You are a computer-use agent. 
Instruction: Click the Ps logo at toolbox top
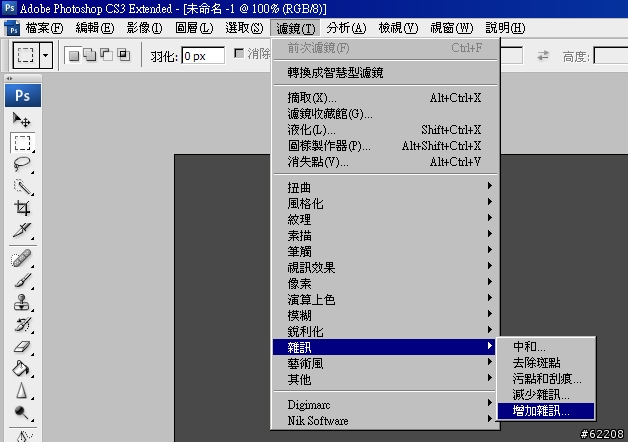click(x=22, y=96)
